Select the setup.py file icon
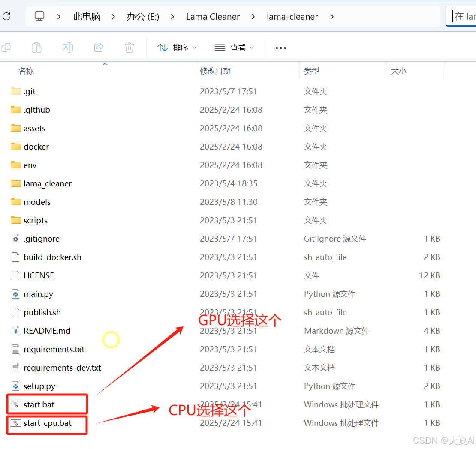Screen dimensions: 476x449 pos(15,386)
